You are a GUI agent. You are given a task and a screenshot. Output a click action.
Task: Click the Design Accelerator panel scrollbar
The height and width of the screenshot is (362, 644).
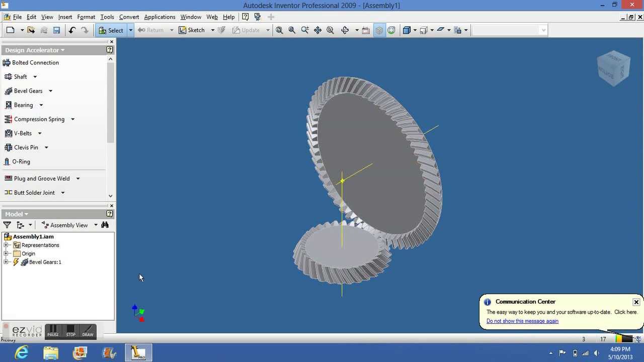click(111, 103)
